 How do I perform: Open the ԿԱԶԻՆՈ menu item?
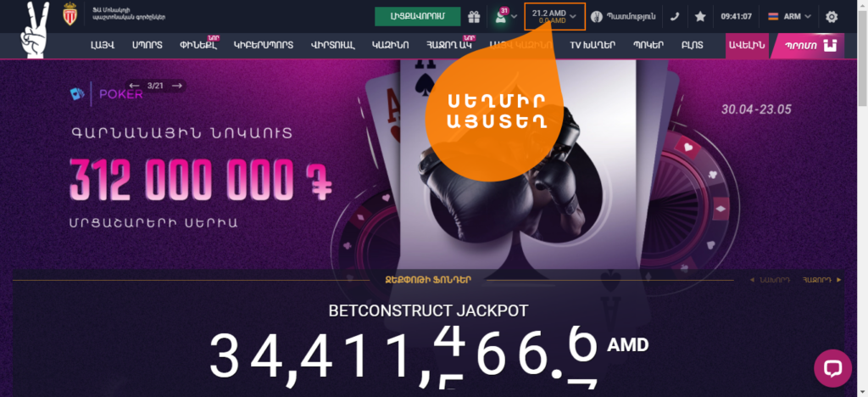(x=390, y=46)
